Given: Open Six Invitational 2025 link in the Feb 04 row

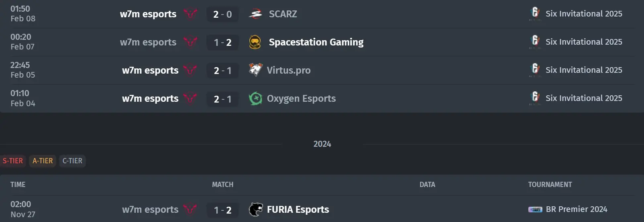Looking at the screenshot, I should coord(584,98).
